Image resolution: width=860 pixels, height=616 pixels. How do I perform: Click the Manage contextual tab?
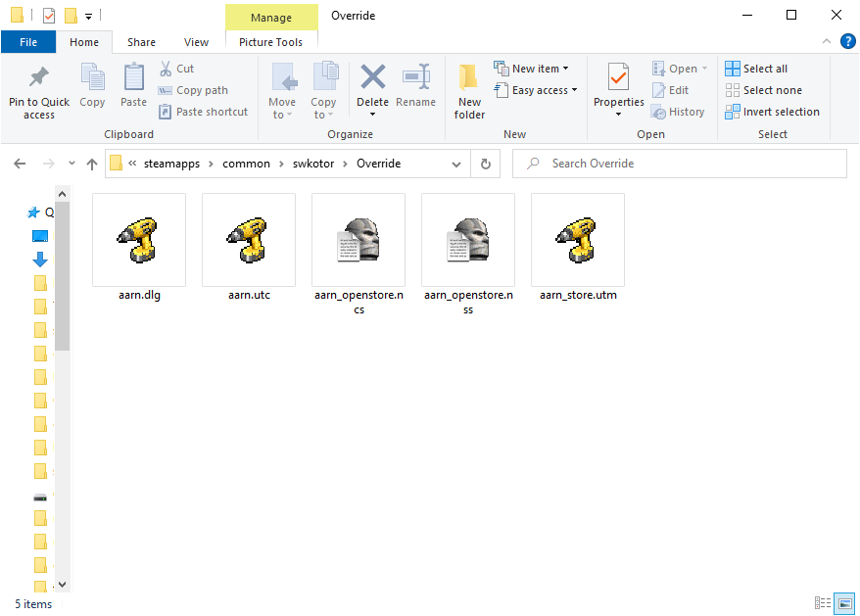pyautogui.click(x=271, y=18)
